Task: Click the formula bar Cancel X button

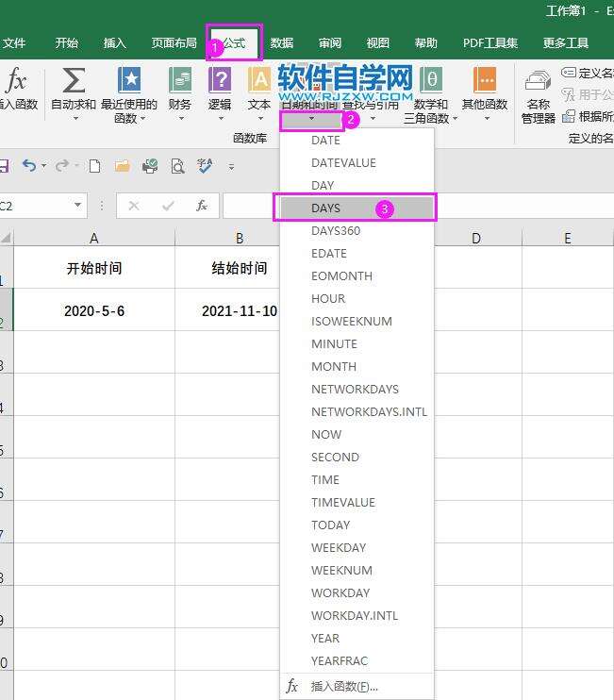Action: point(133,206)
